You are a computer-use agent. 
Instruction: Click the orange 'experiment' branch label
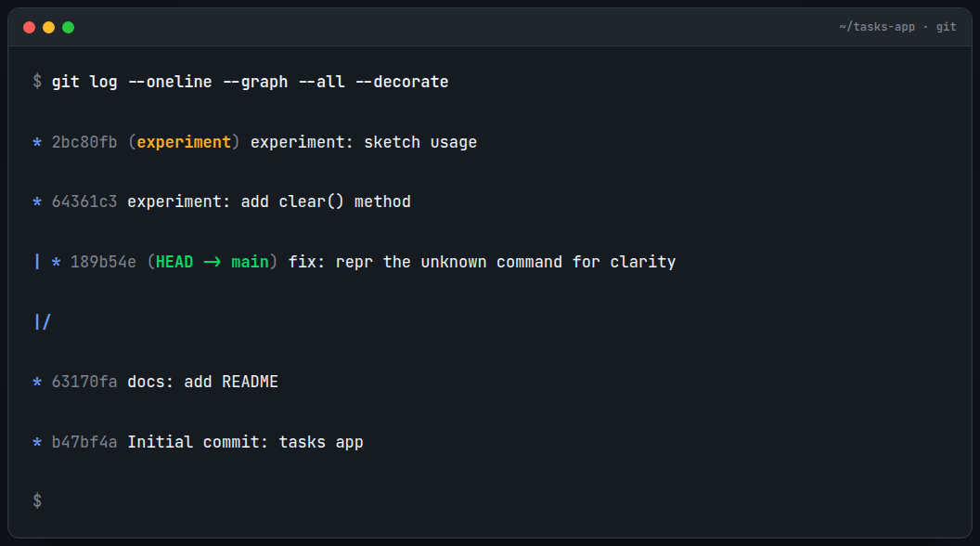point(184,143)
